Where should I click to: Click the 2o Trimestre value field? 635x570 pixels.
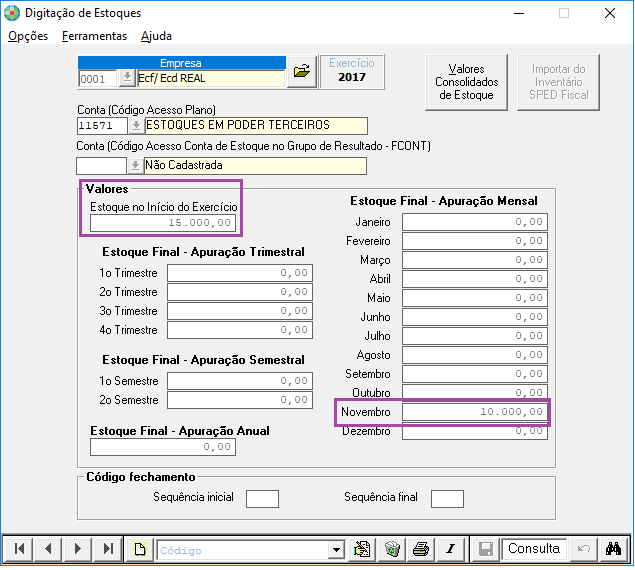click(240, 292)
